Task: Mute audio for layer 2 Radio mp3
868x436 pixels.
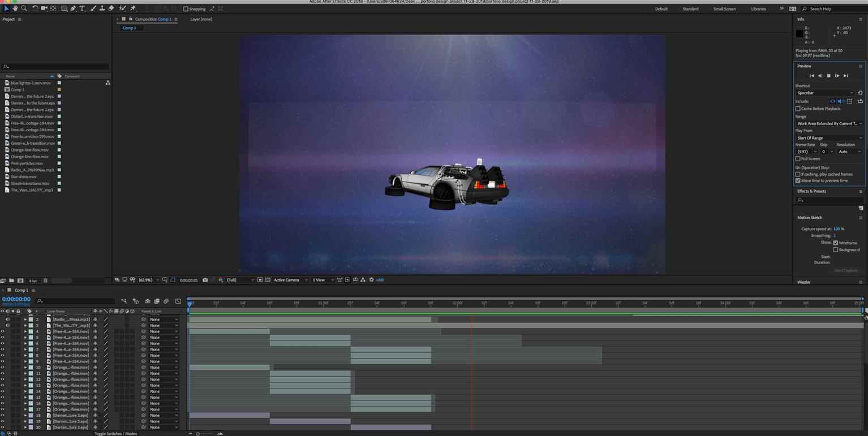Action: click(x=7, y=320)
